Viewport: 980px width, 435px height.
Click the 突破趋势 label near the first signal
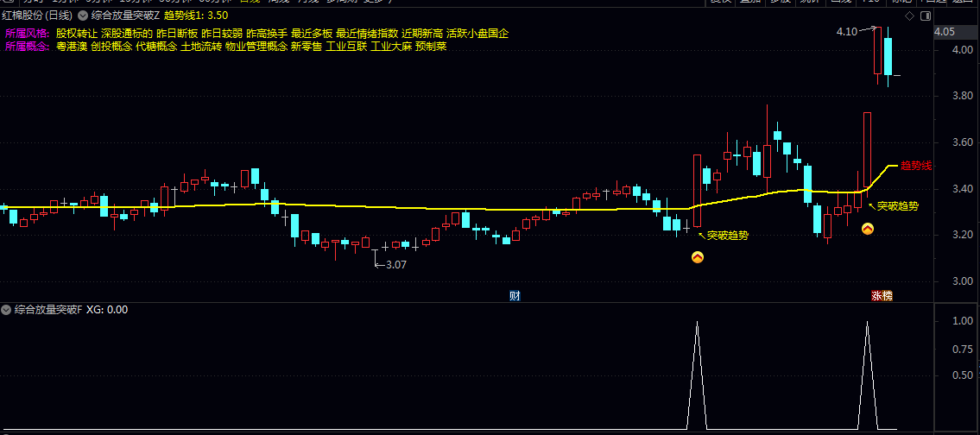[728, 236]
